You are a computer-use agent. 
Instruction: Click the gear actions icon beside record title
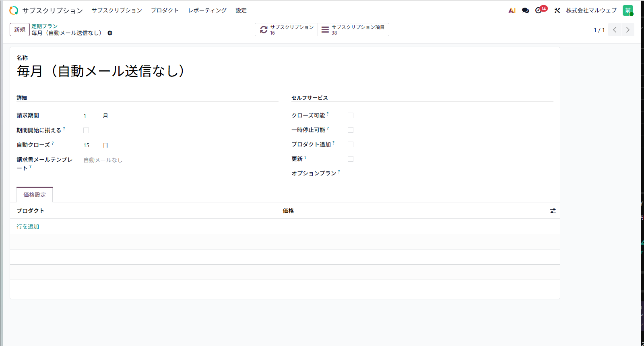[110, 33]
